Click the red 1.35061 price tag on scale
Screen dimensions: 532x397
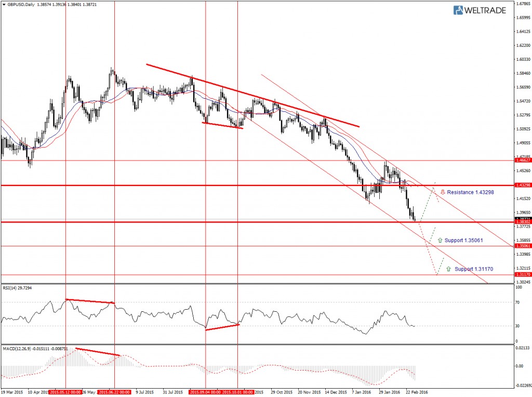tap(523, 246)
